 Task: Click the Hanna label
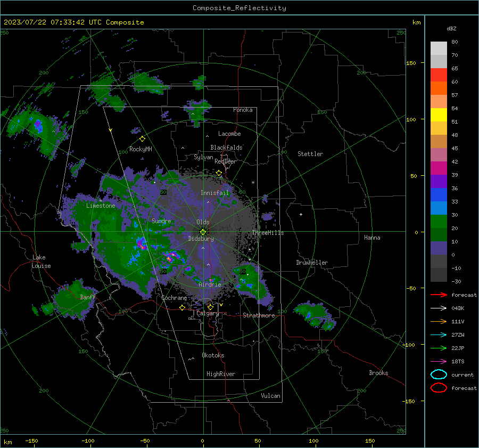372,237
